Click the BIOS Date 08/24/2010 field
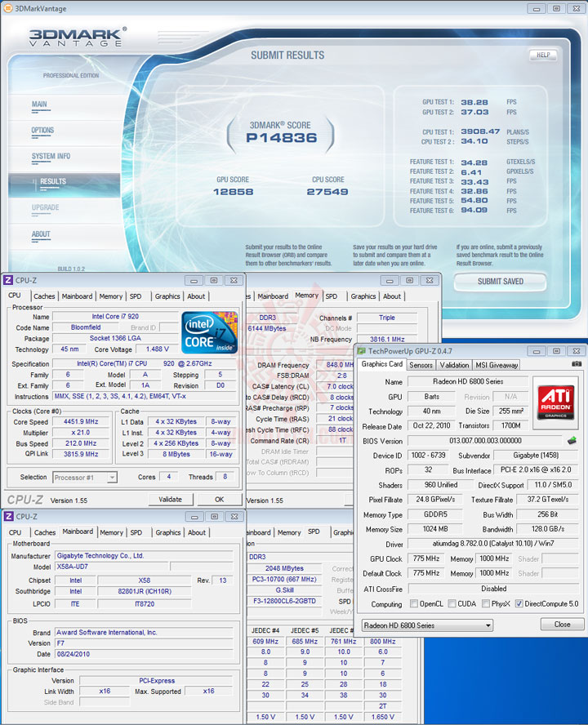This screenshot has width=588, height=725. pos(144,654)
